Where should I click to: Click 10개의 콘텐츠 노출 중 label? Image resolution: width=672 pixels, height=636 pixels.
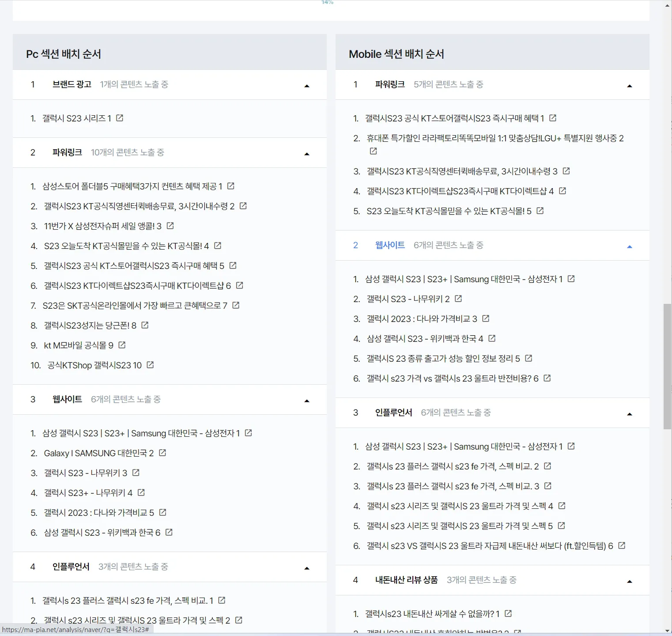pos(128,152)
